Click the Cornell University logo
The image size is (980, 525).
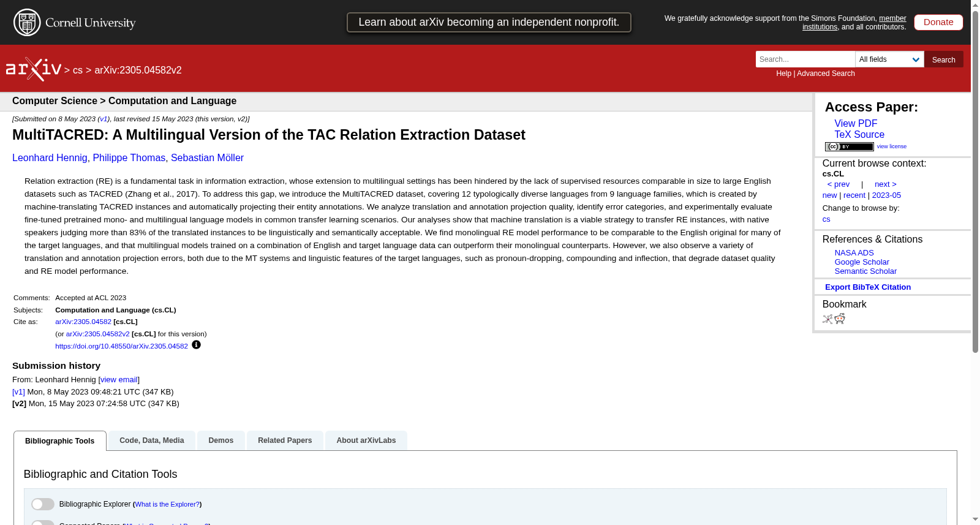[75, 23]
